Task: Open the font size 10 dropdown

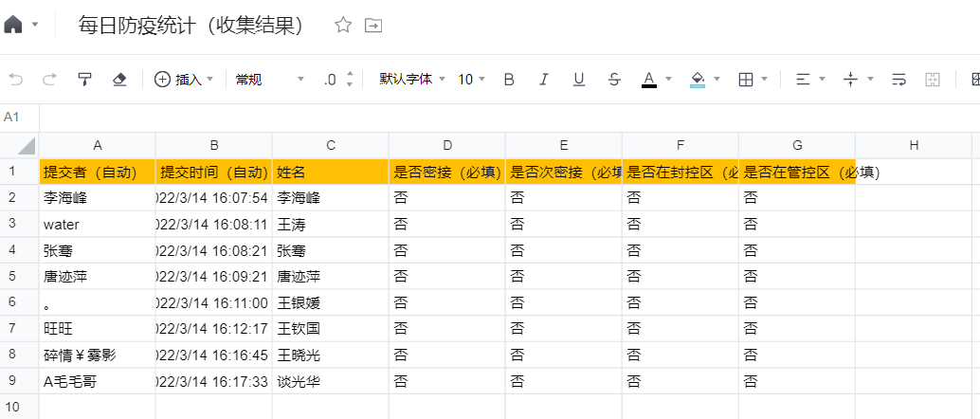Action: (x=471, y=80)
